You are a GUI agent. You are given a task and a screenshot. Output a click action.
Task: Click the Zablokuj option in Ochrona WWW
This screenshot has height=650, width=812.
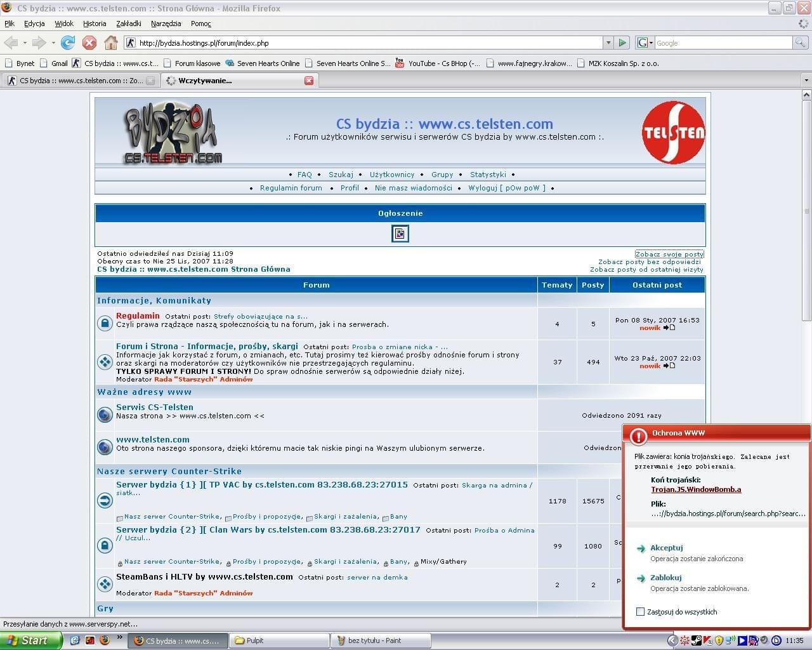click(x=665, y=578)
